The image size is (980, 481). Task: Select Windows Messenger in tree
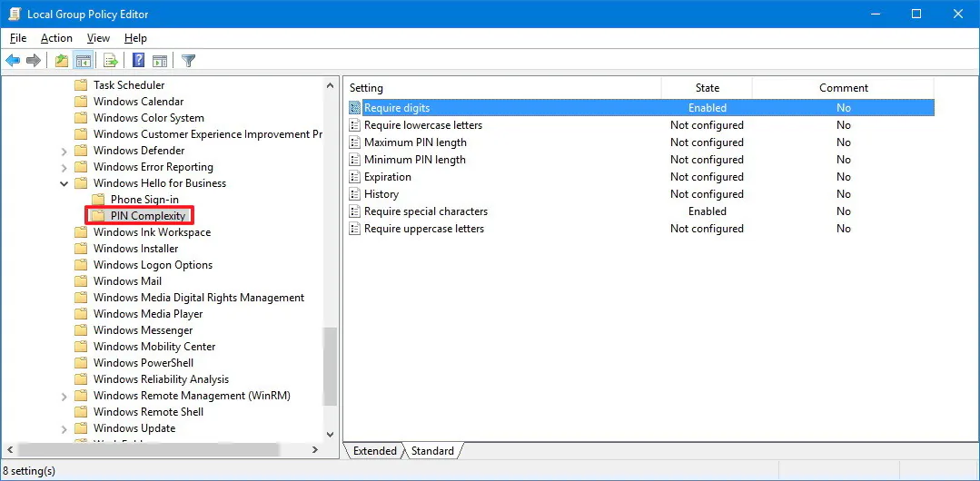144,329
